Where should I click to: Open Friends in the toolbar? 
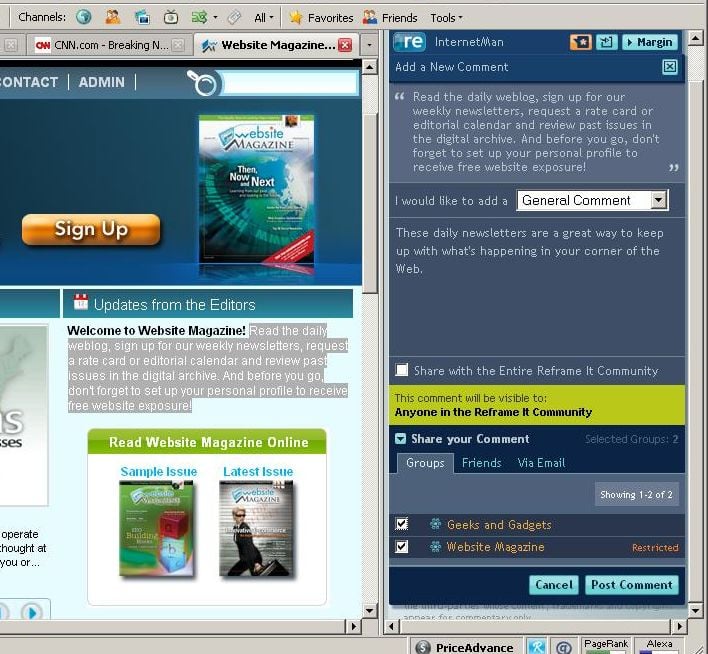tap(391, 18)
